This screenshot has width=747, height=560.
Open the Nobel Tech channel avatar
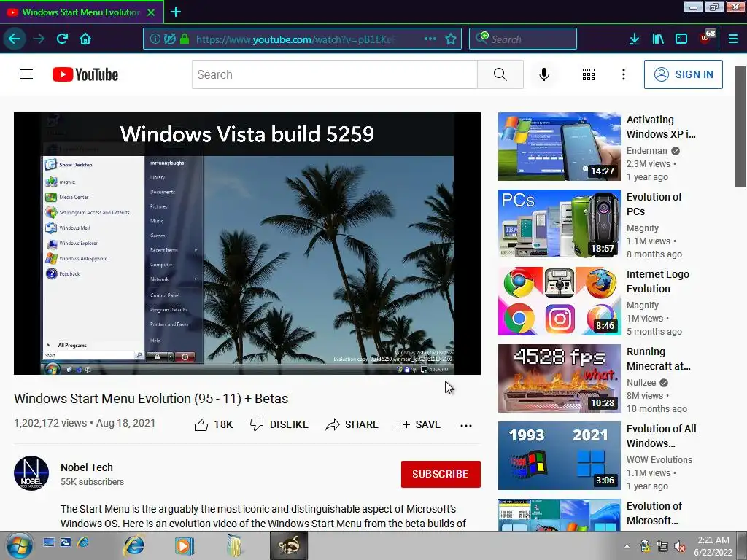point(31,473)
